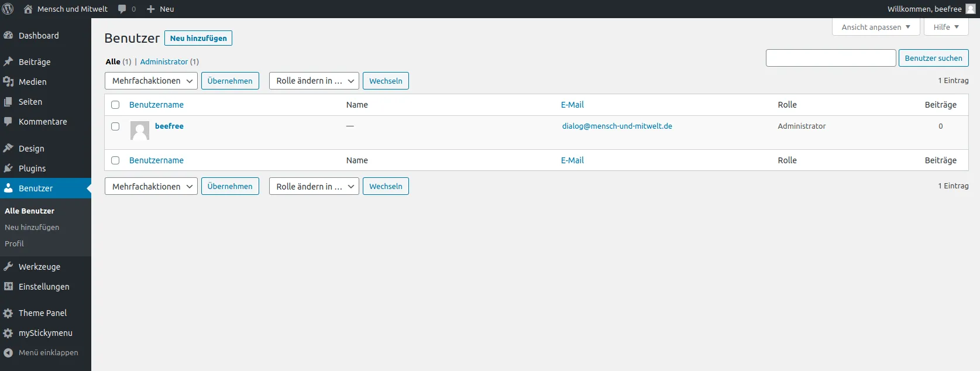The width and height of the screenshot is (980, 371).
Task: Click the Kommentare speech bubble icon
Action: tap(8, 122)
